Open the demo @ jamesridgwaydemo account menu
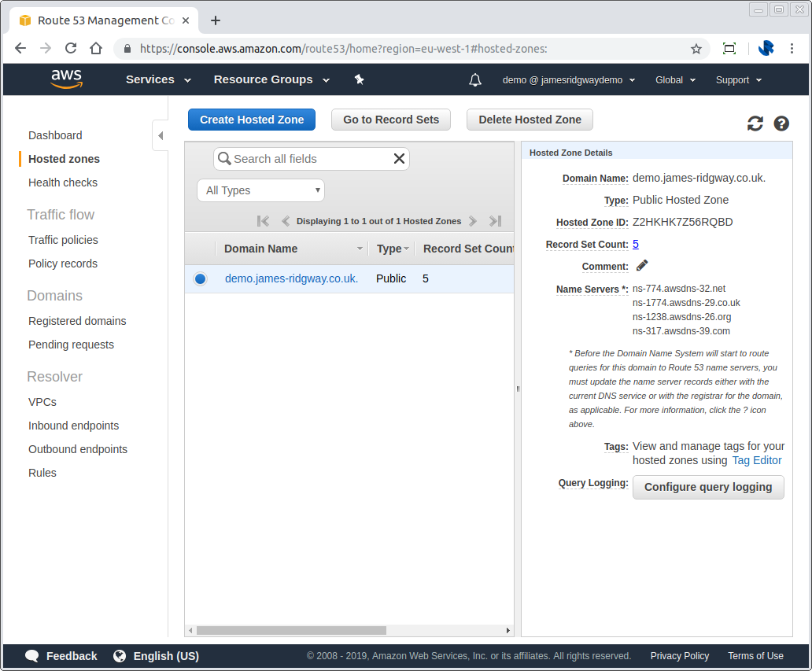812x671 pixels. tap(569, 80)
